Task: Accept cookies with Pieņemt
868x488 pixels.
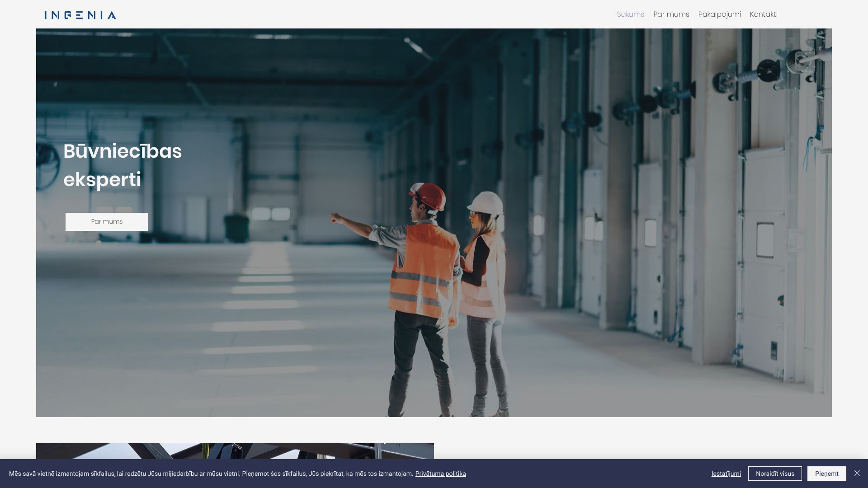Action: pos(826,474)
